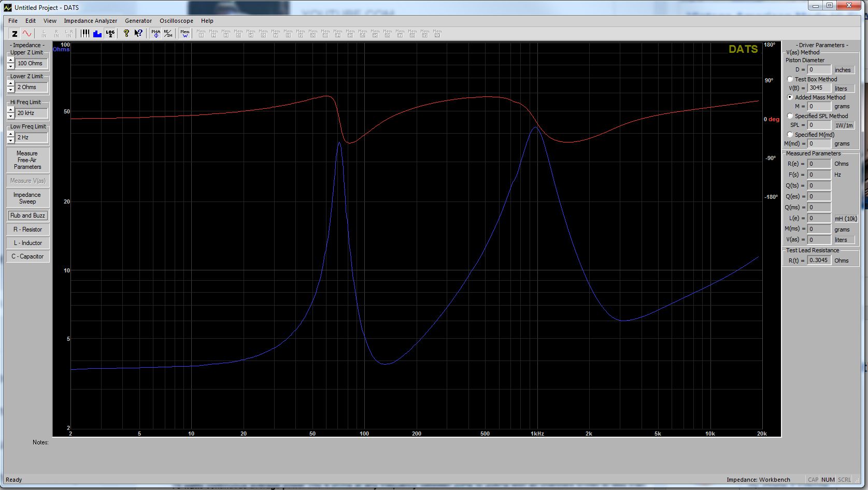868x490 pixels.
Task: Open the File menu
Action: 13,21
